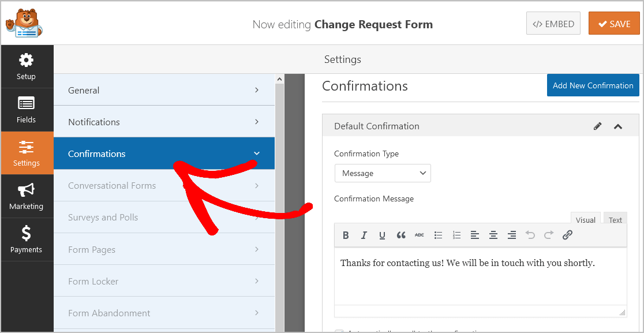
Task: Expand the Form Pages chevron
Action: [257, 249]
